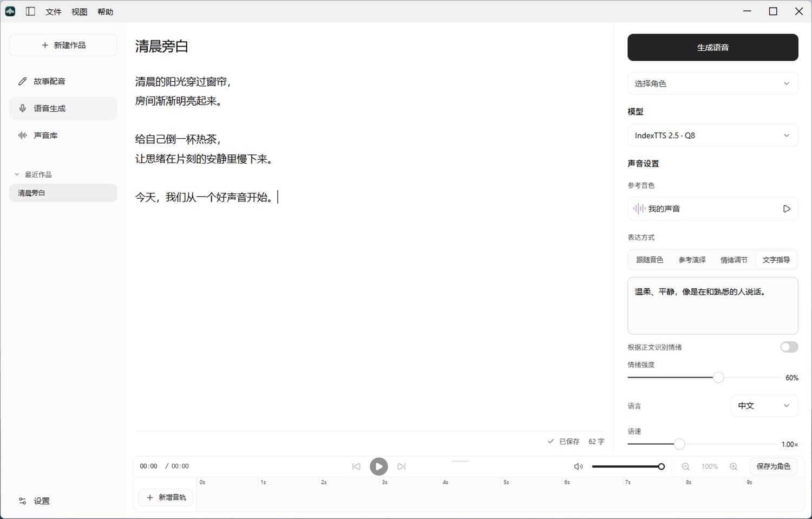Screen dimensions: 812x519
Task: Expand the IndexTTS 2.5 · Q8 model dropdown
Action: pos(712,135)
